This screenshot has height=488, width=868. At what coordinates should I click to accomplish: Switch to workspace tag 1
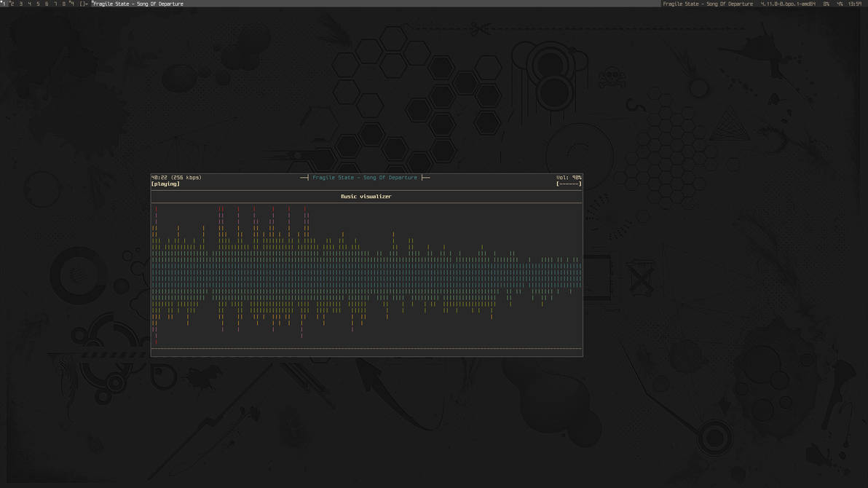point(3,4)
